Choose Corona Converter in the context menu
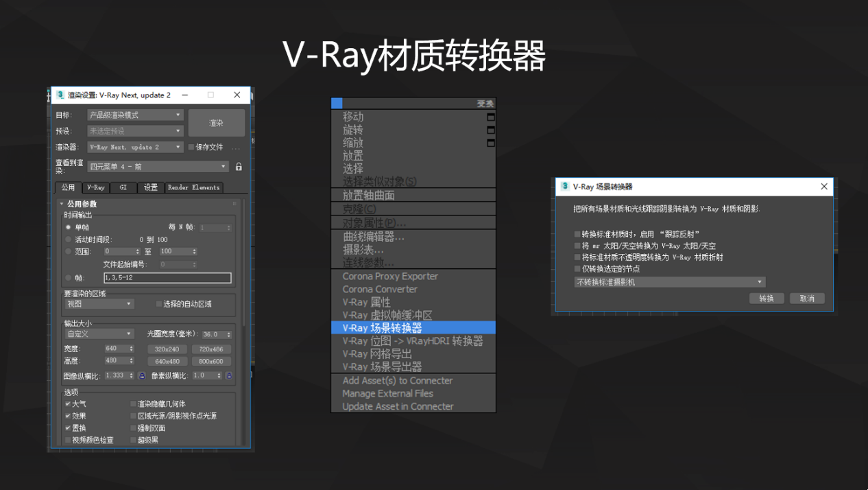868x490 pixels. [413, 289]
